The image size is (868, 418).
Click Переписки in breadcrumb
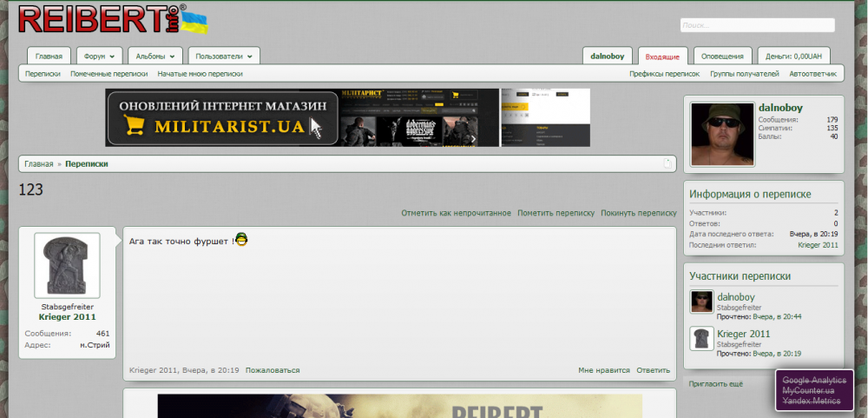point(86,163)
